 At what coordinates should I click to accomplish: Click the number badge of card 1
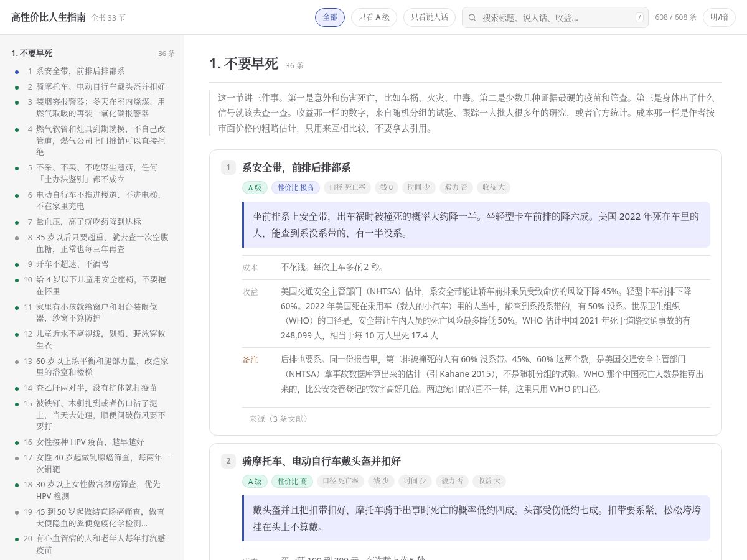point(228,167)
